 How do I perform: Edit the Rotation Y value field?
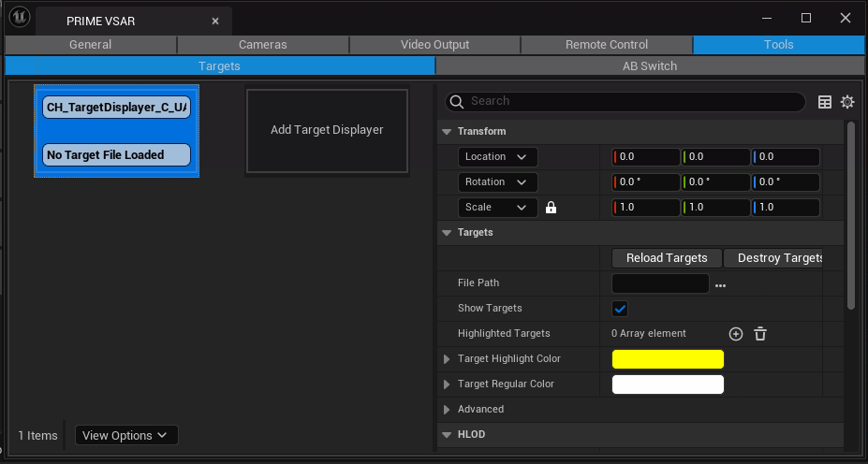tap(715, 181)
